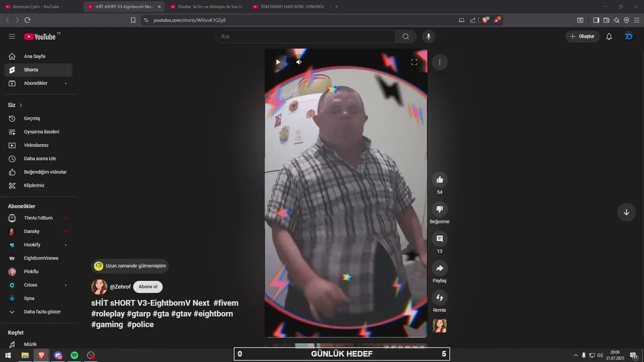
Task: Open Geçmiş history
Action: pos(38,118)
